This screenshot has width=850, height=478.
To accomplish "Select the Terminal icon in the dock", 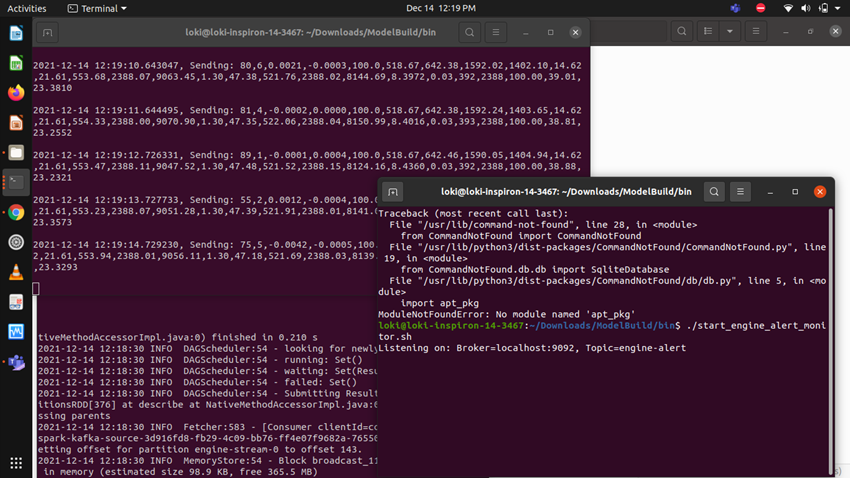I will pos(16,182).
